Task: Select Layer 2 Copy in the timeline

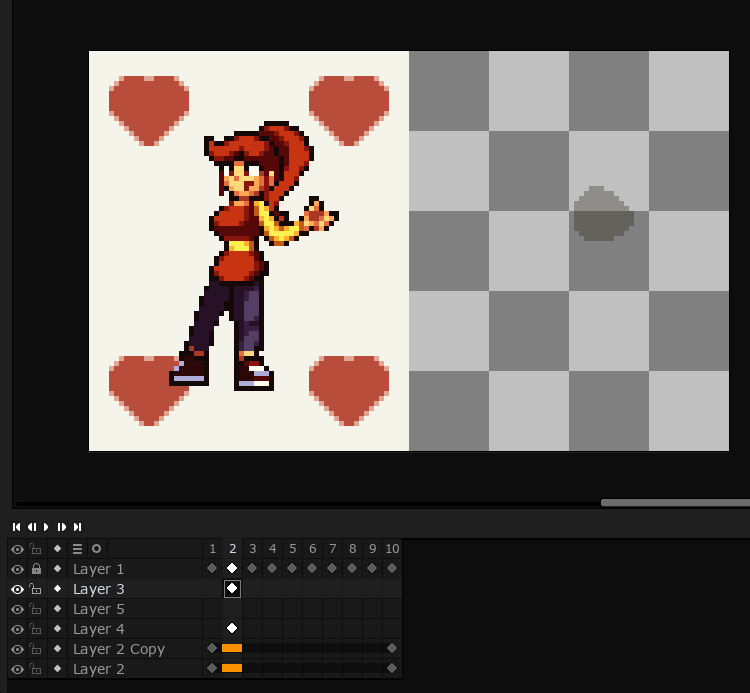Action: (x=135, y=649)
